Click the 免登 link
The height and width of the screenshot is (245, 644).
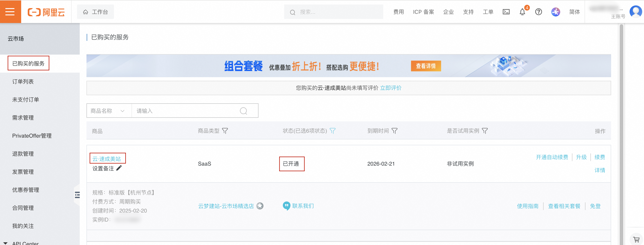coord(595,206)
